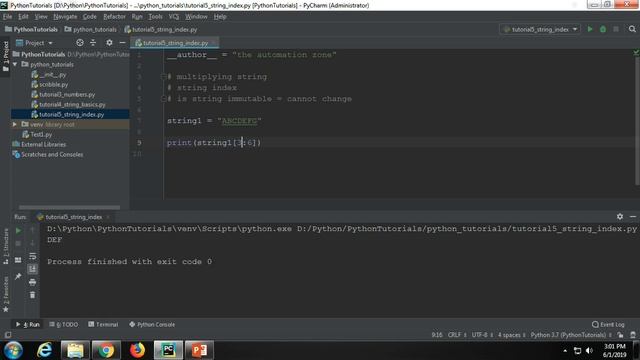
Task: Open Test1.py in Project tree
Action: pos(41,134)
